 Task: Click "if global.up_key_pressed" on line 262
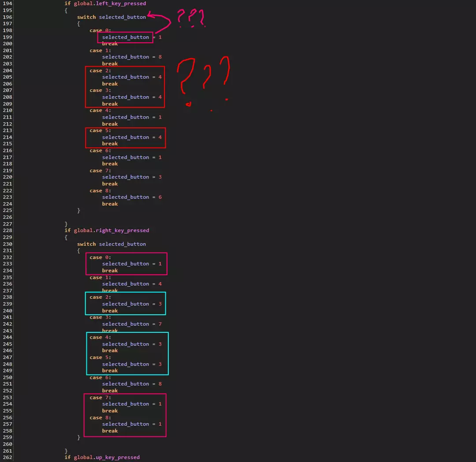click(x=102, y=457)
